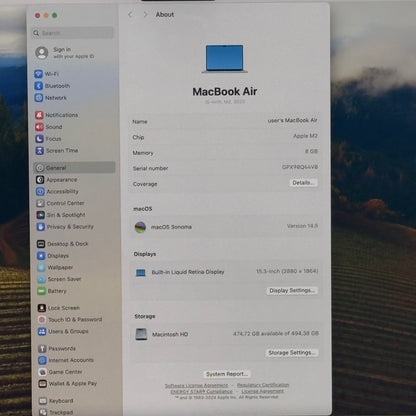Click the computer name "user's MacBook Air"

292,120
